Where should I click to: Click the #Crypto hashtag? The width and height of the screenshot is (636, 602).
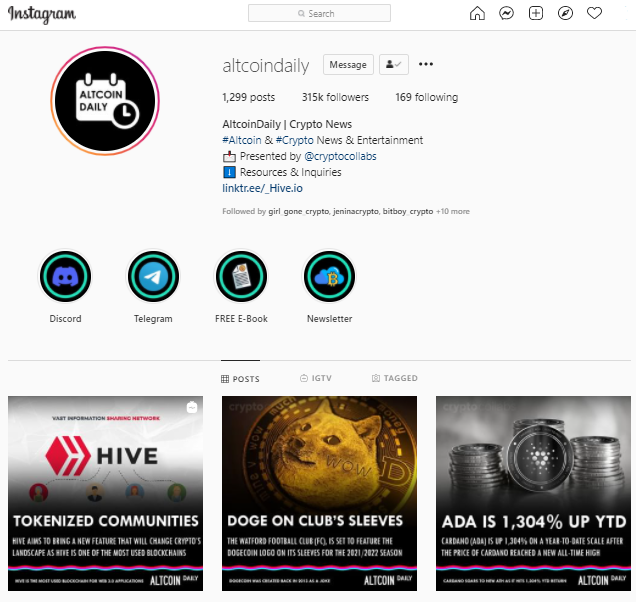pyautogui.click(x=294, y=140)
